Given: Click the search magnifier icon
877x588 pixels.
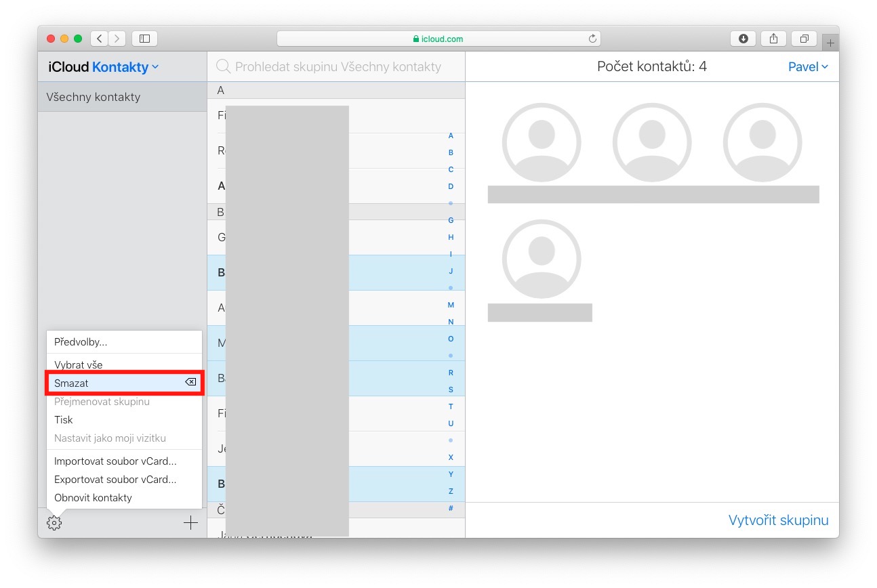Looking at the screenshot, I should click(x=223, y=66).
